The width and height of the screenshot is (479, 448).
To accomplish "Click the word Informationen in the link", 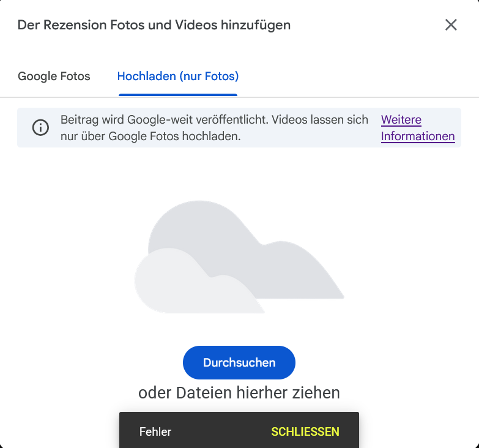I will [x=418, y=136].
